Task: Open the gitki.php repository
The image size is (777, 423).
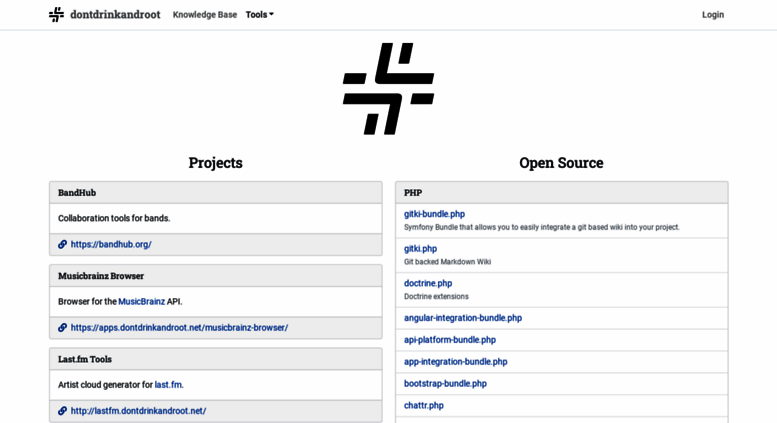Action: pyautogui.click(x=420, y=249)
